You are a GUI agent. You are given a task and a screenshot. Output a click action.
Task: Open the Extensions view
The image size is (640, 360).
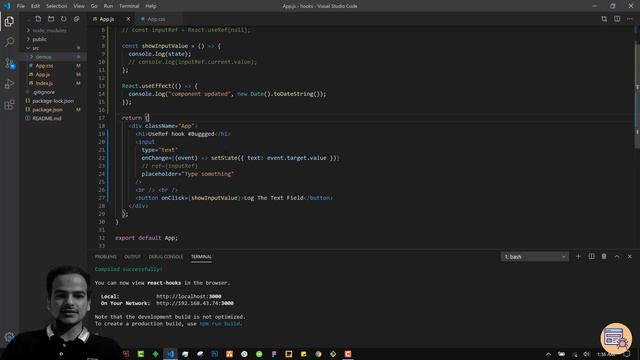9,105
